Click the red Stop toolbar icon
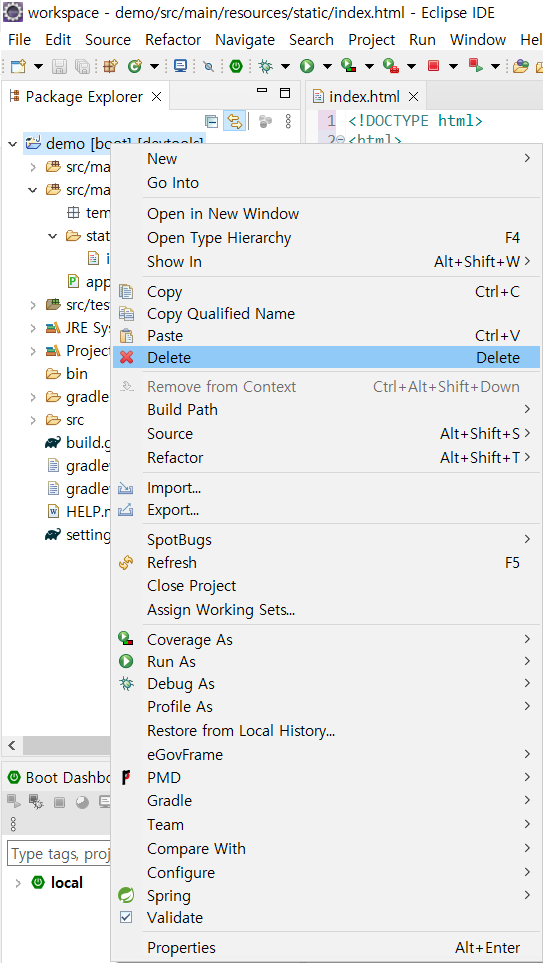 point(434,66)
